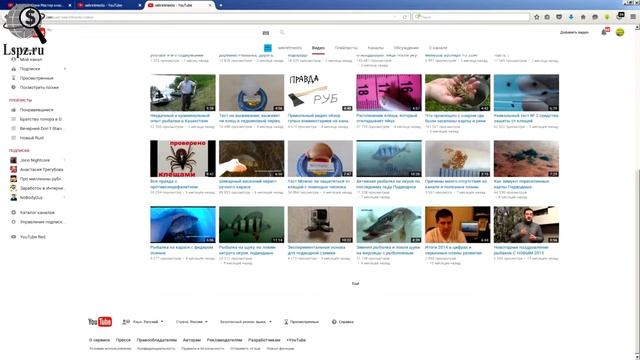640x360 pixels.
Task: Click the +YouTube footer link
Action: coord(296,340)
